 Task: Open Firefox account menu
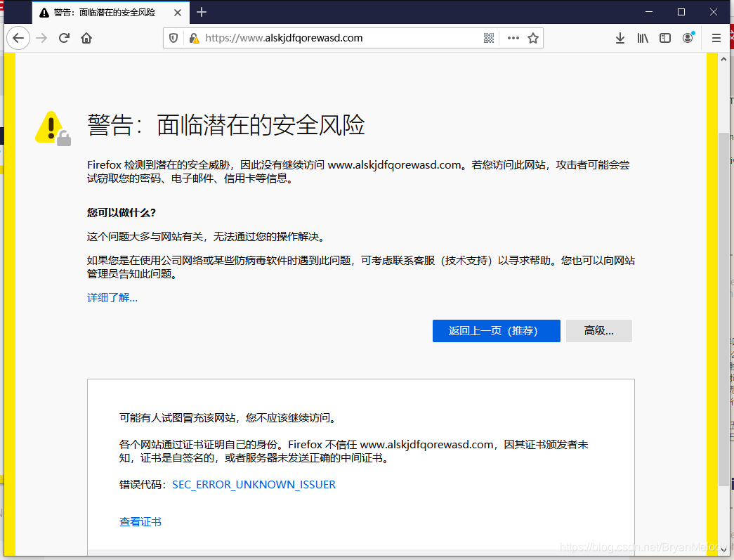pyautogui.click(x=688, y=38)
